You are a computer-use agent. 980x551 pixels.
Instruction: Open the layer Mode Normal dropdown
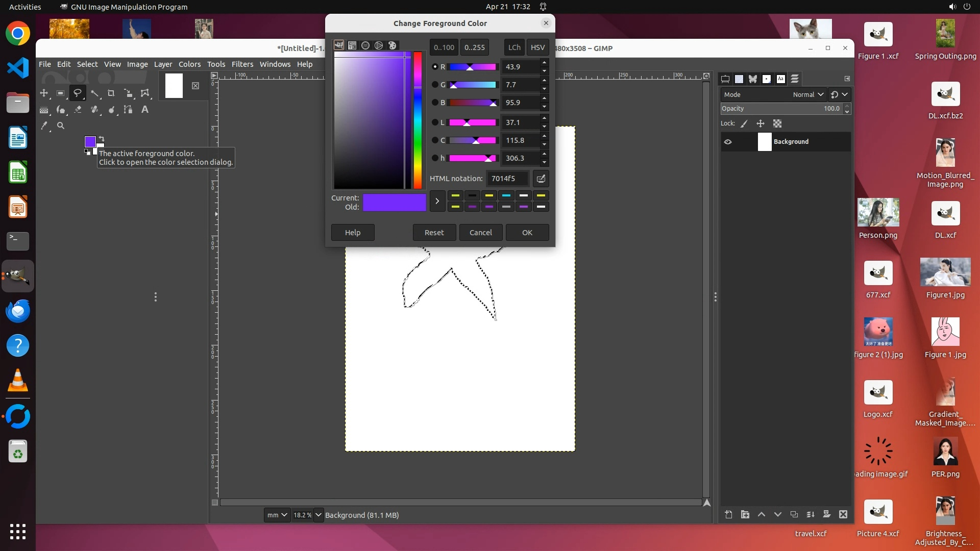[808, 94]
